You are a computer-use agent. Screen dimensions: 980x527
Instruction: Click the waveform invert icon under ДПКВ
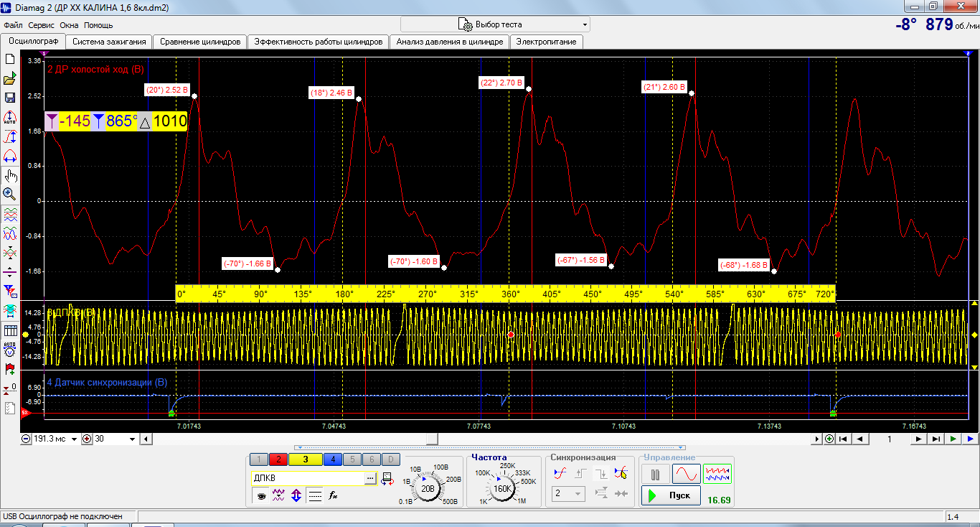click(279, 495)
